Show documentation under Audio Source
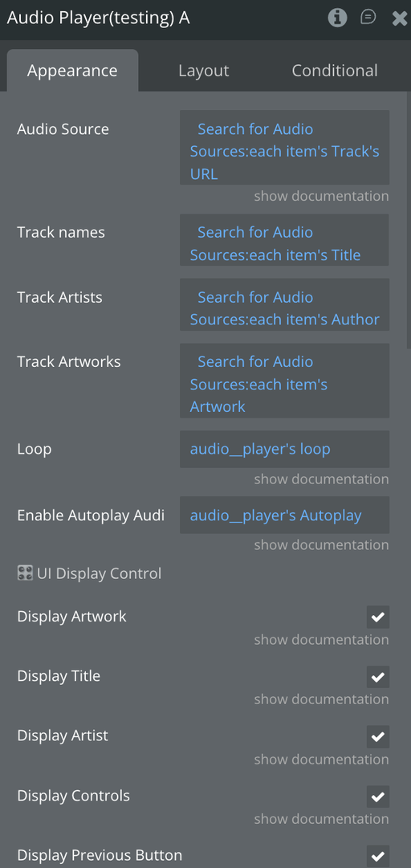The height and width of the screenshot is (868, 411). (321, 196)
